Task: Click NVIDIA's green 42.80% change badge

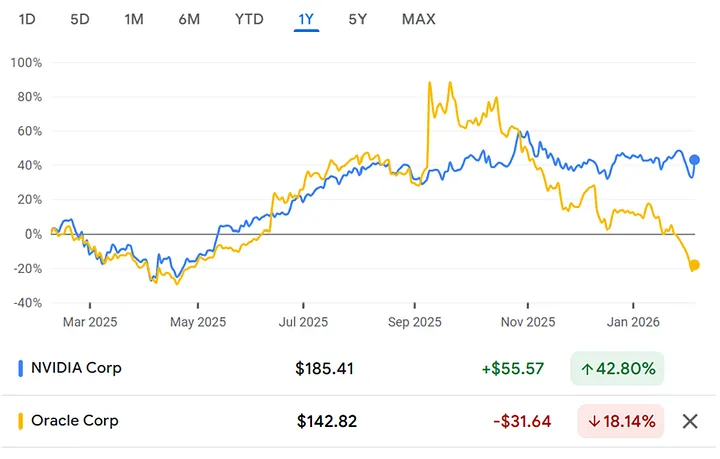Action: point(617,368)
